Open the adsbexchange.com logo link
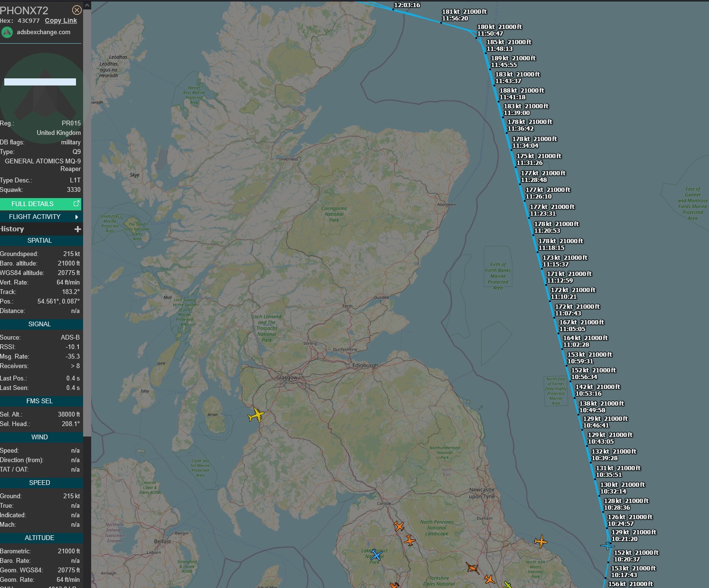The width and height of the screenshot is (709, 588). pos(7,32)
